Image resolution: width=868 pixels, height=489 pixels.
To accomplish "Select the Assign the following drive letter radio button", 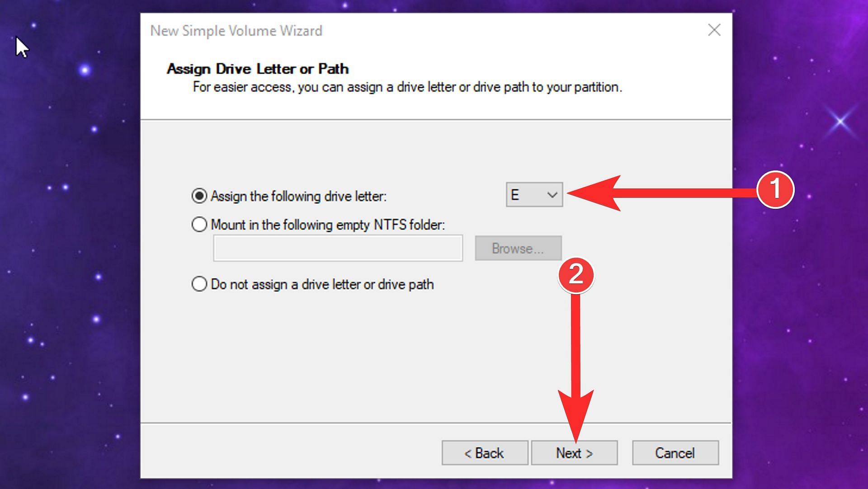I will 199,196.
